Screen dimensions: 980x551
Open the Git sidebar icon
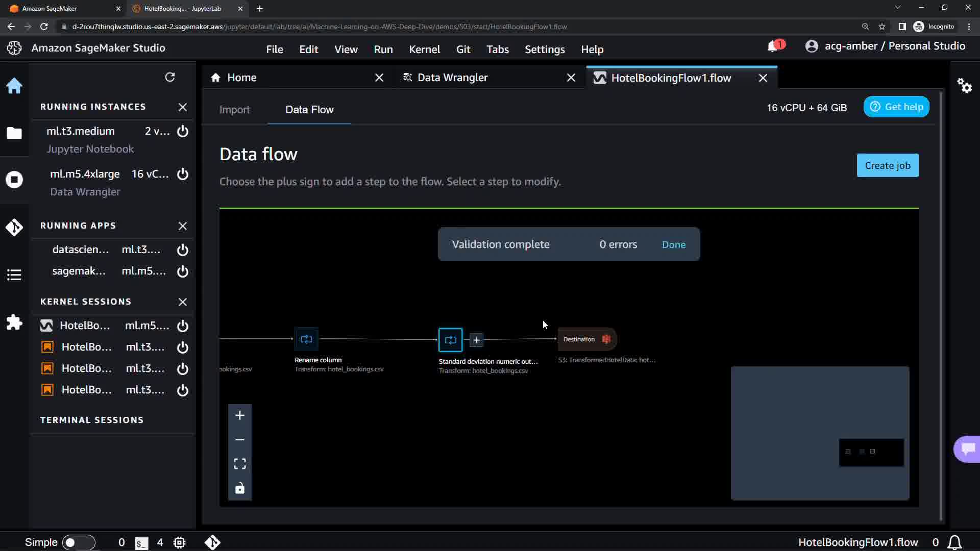click(x=14, y=227)
